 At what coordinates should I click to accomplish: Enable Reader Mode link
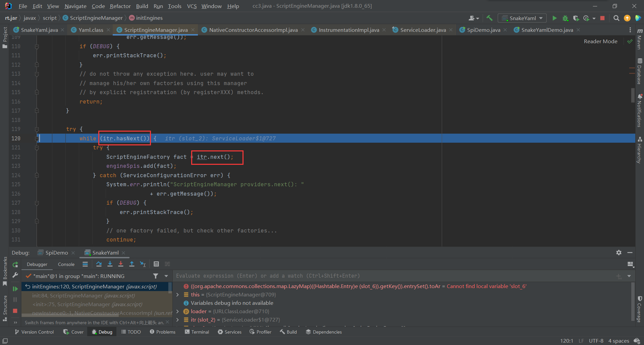click(x=600, y=41)
